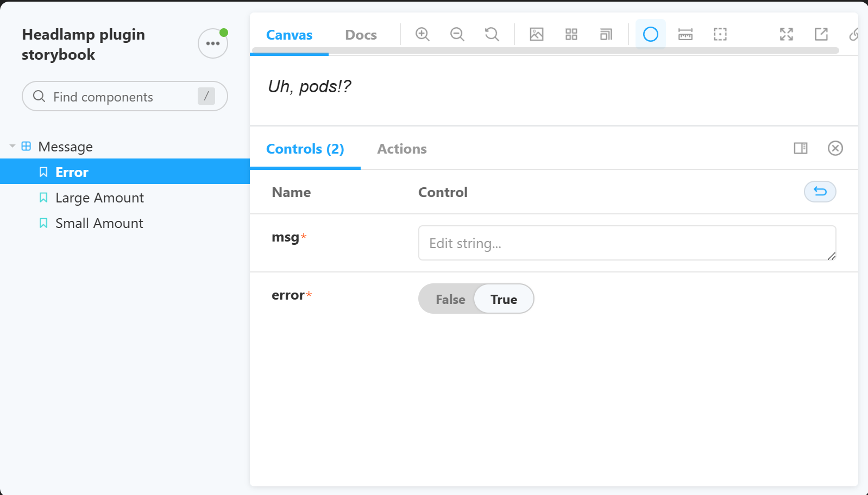Click the Large Amount bookmark icon
Viewport: 868px width, 495px height.
tap(43, 197)
